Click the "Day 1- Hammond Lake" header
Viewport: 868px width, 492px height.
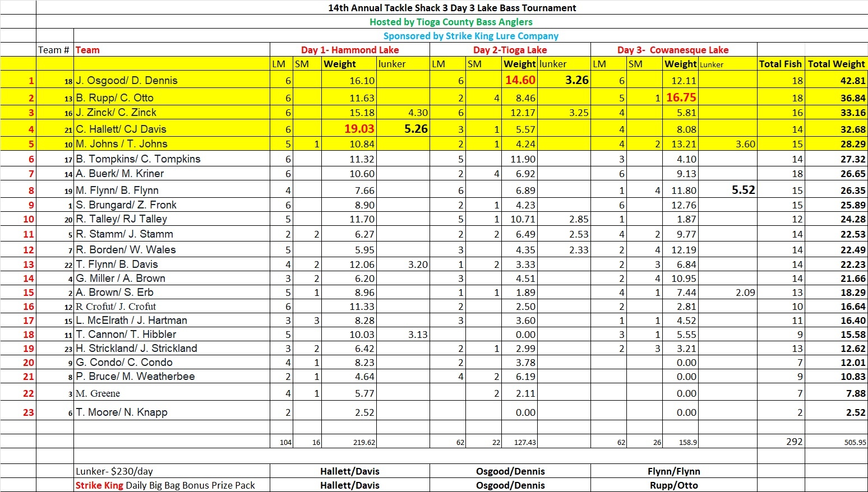pos(350,50)
